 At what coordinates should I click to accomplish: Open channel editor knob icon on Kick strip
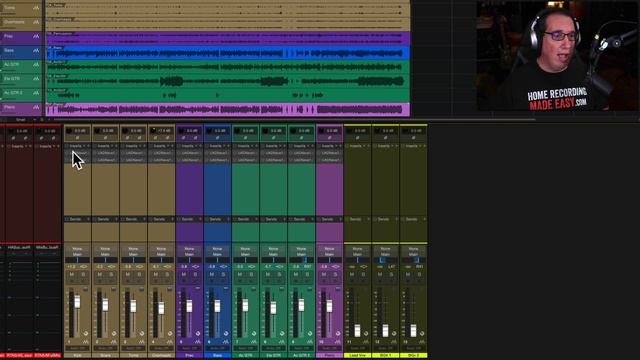[x=86, y=333]
